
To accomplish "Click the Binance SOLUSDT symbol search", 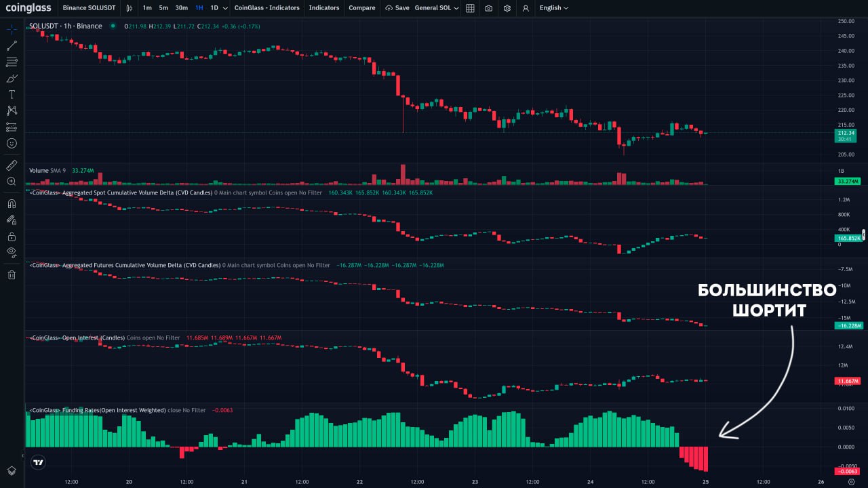I will click(x=89, y=8).
